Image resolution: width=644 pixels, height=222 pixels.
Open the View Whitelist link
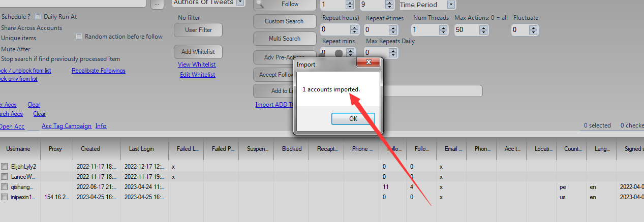click(197, 65)
